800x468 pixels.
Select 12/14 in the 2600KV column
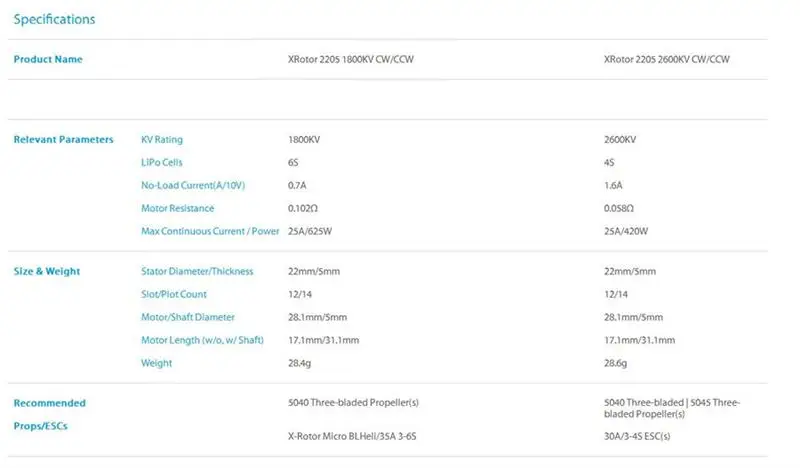point(616,294)
